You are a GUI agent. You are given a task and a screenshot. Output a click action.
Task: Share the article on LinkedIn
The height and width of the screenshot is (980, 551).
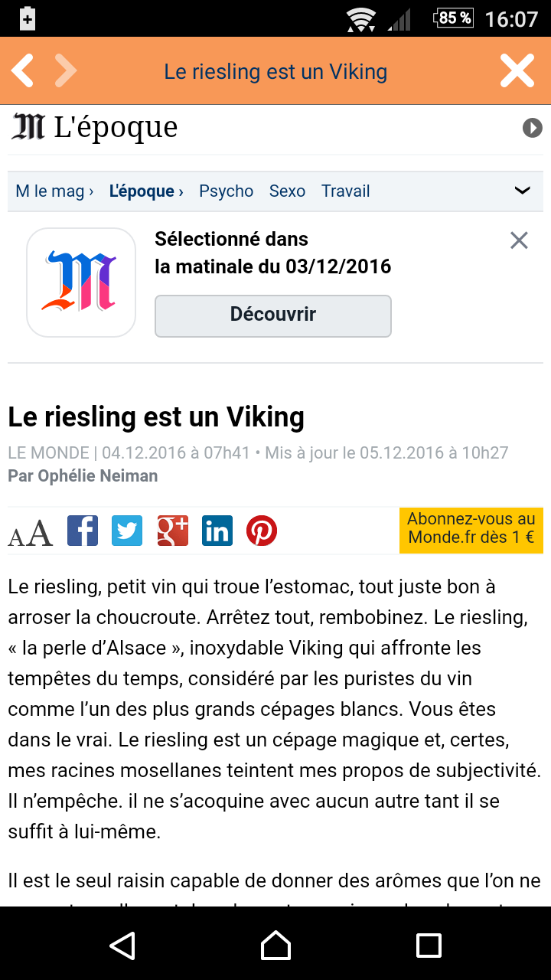tap(217, 531)
